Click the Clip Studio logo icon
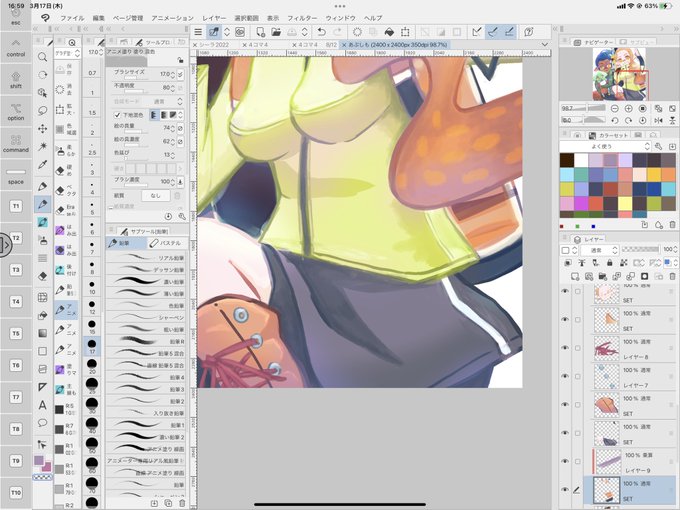This screenshot has height=510, width=680. click(45, 18)
